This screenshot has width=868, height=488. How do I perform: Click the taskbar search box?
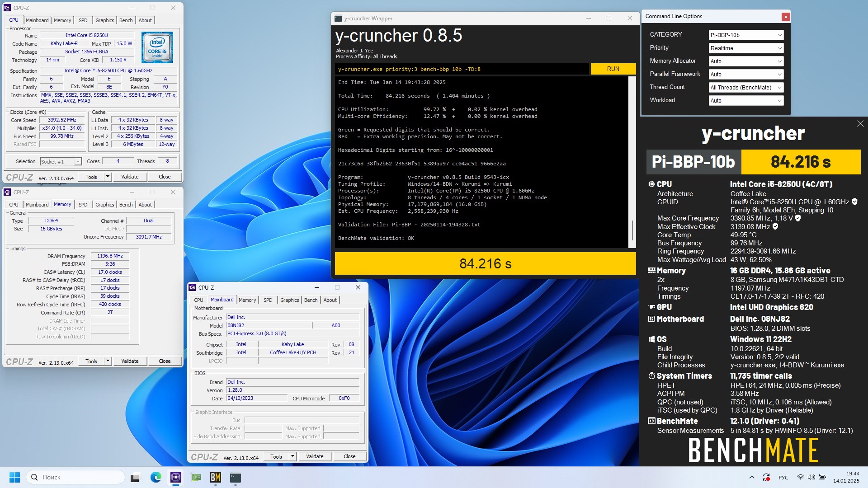coord(75,477)
